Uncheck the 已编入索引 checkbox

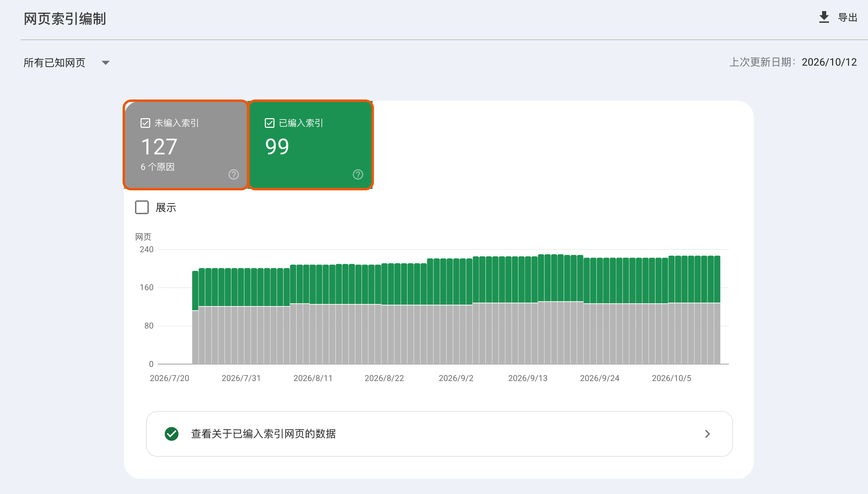[270, 123]
